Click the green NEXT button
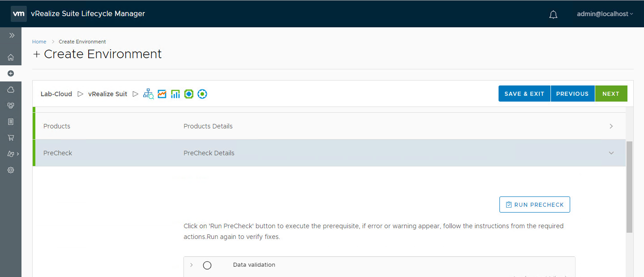The width and height of the screenshot is (644, 277). 610,94
